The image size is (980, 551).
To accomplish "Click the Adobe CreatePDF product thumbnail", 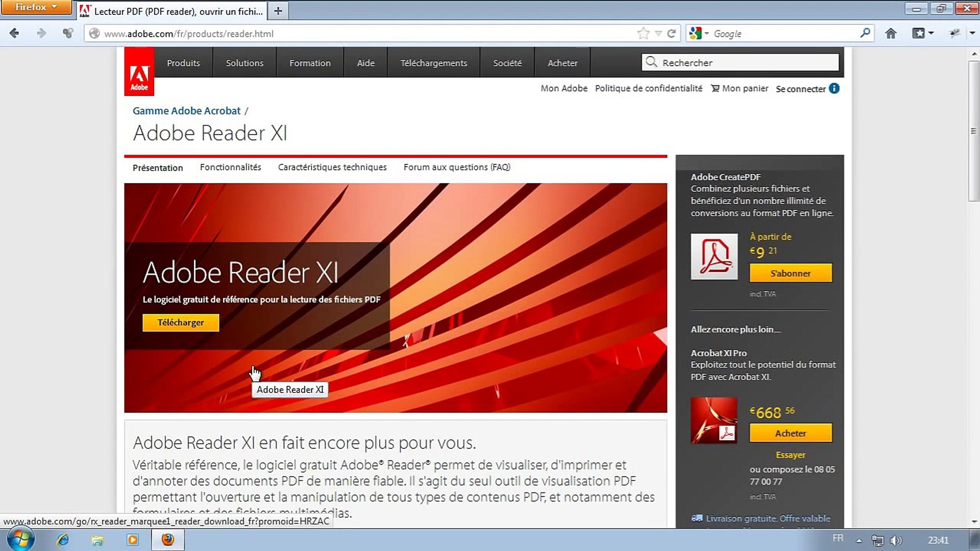I will tap(714, 257).
